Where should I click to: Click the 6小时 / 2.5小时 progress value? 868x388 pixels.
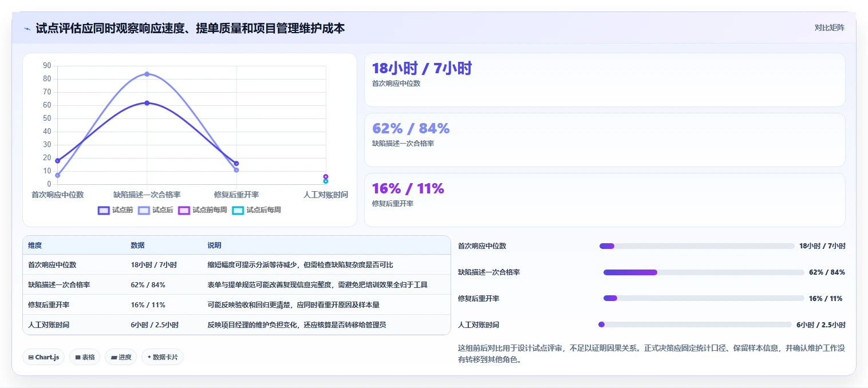(821, 324)
